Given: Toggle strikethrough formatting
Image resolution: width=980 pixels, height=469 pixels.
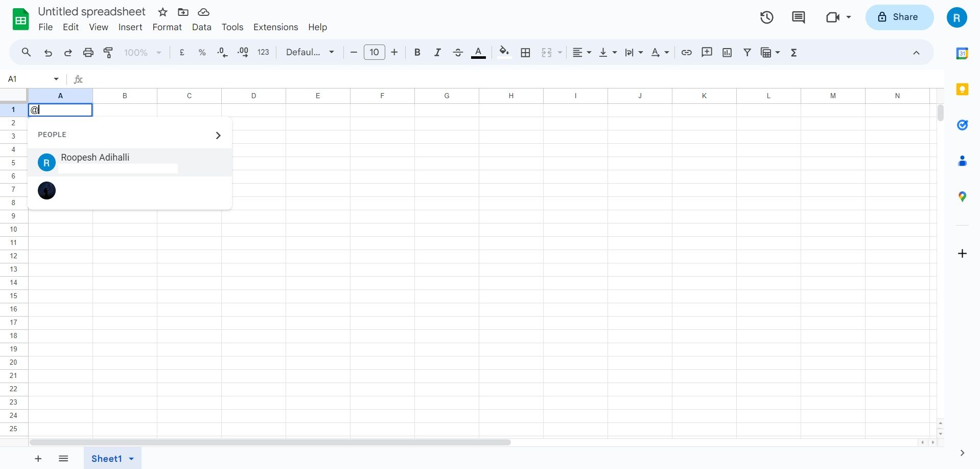Looking at the screenshot, I should click(458, 52).
